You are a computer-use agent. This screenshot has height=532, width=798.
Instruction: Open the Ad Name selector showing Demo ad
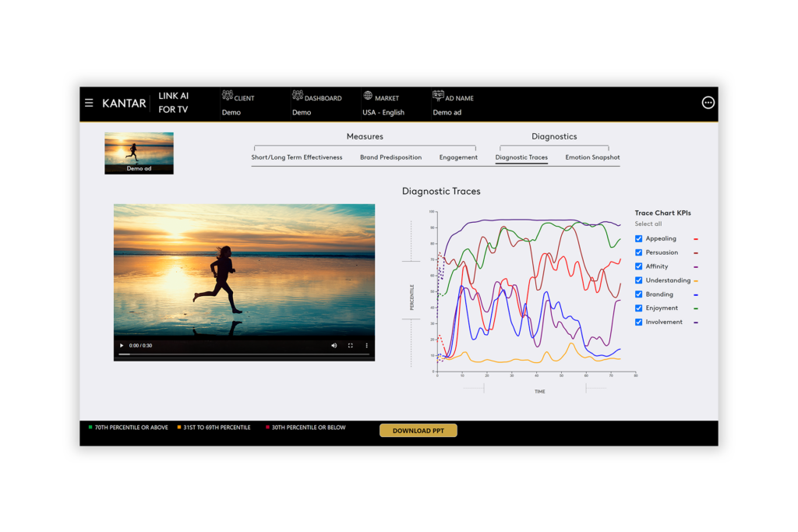point(447,112)
